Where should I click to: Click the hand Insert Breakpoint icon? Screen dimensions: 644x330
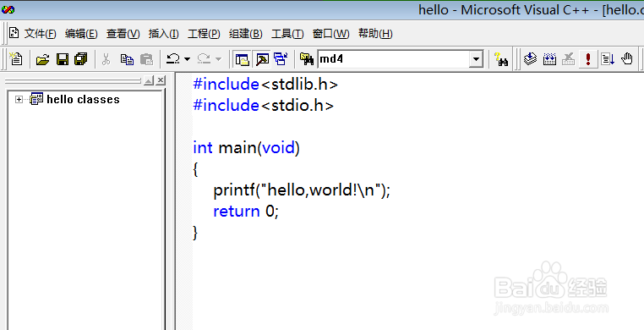627,59
